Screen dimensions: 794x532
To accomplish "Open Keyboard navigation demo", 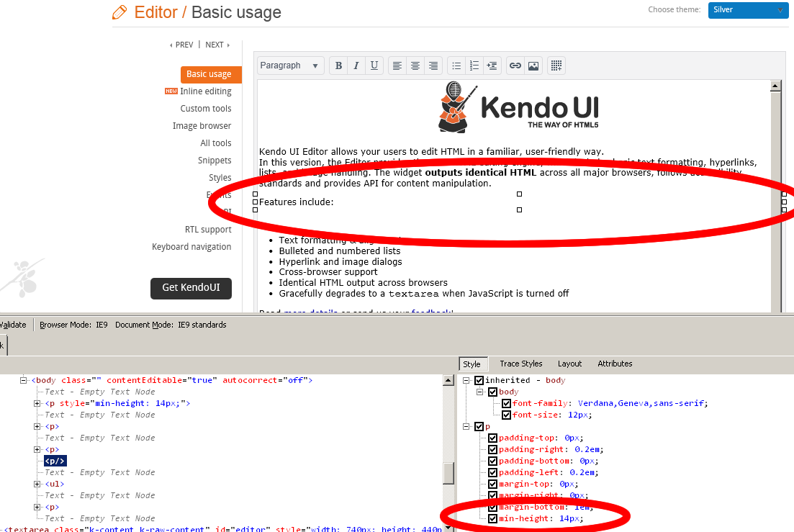I will [x=191, y=246].
